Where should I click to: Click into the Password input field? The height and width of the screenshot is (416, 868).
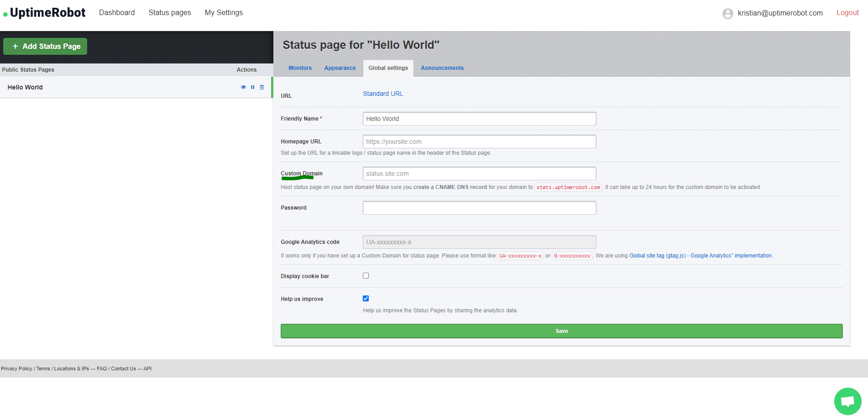(479, 208)
